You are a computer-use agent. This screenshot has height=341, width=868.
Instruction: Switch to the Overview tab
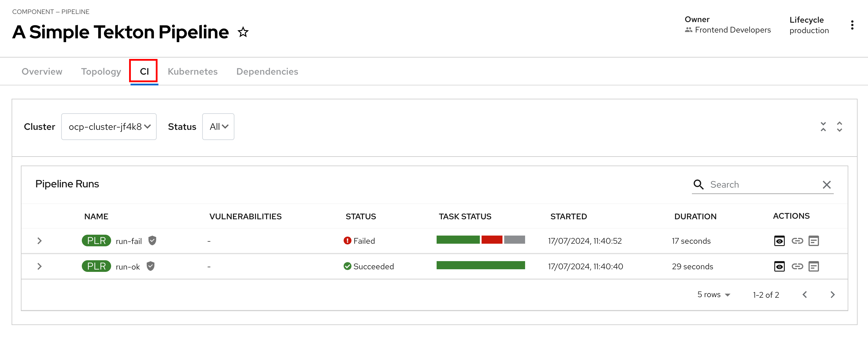tap(42, 71)
